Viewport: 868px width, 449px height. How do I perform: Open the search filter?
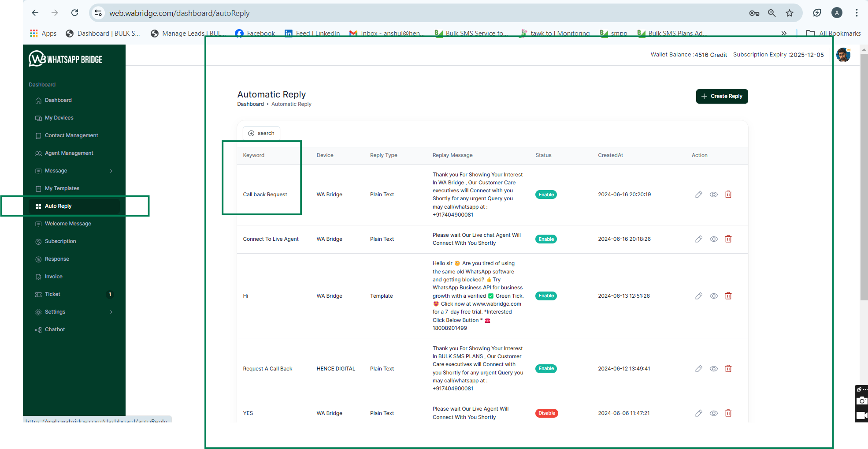tap(261, 133)
